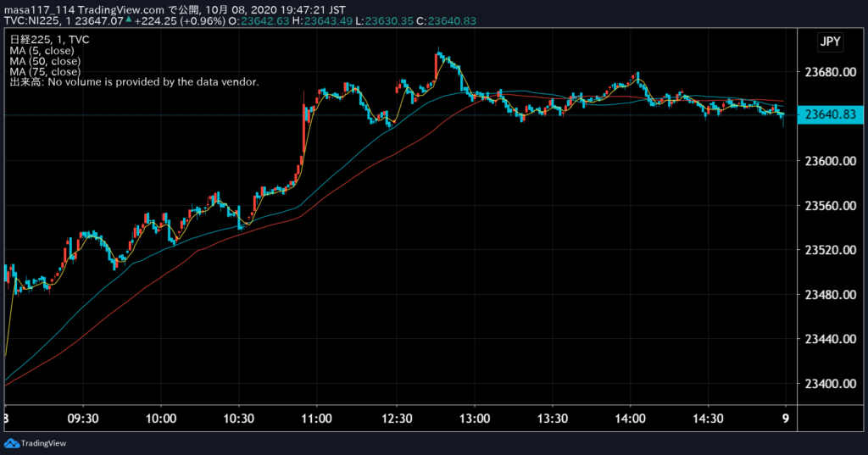Click the 23440.00 price axis label
Image resolution: width=868 pixels, height=455 pixels.
coord(830,339)
